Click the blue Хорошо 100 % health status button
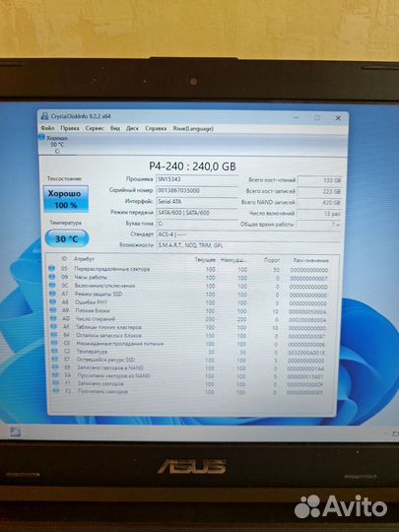The height and width of the screenshot is (532, 399). click(x=66, y=199)
